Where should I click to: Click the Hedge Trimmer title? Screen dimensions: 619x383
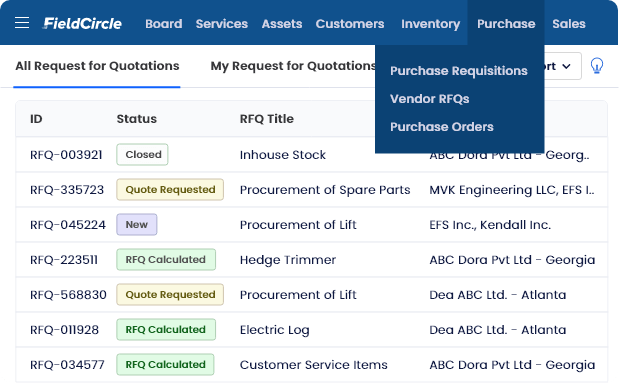(x=288, y=260)
